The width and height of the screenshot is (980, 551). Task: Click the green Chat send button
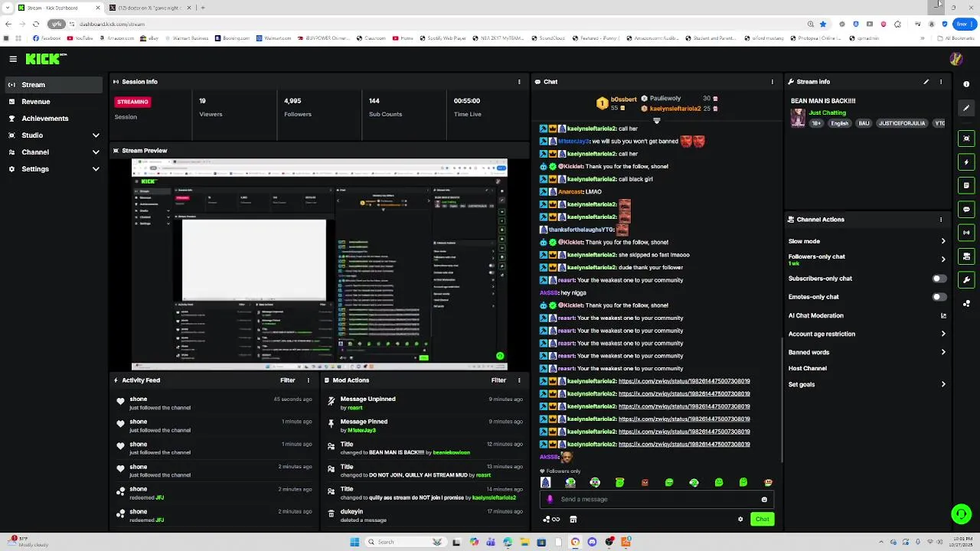762,519
